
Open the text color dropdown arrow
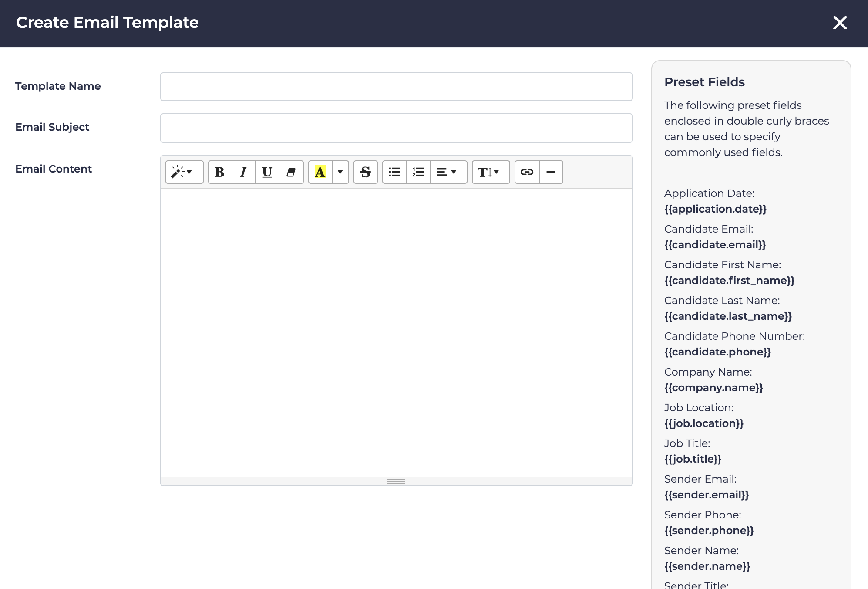point(340,172)
